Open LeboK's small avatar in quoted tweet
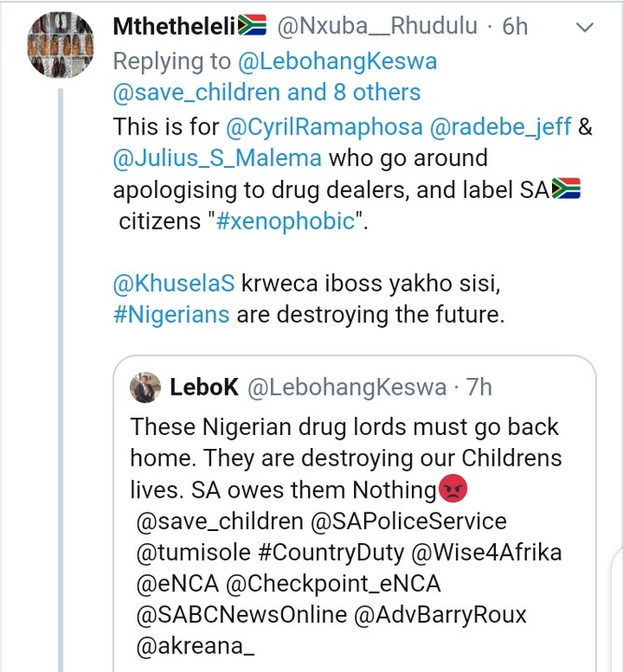623x672 pixels. 144,386
